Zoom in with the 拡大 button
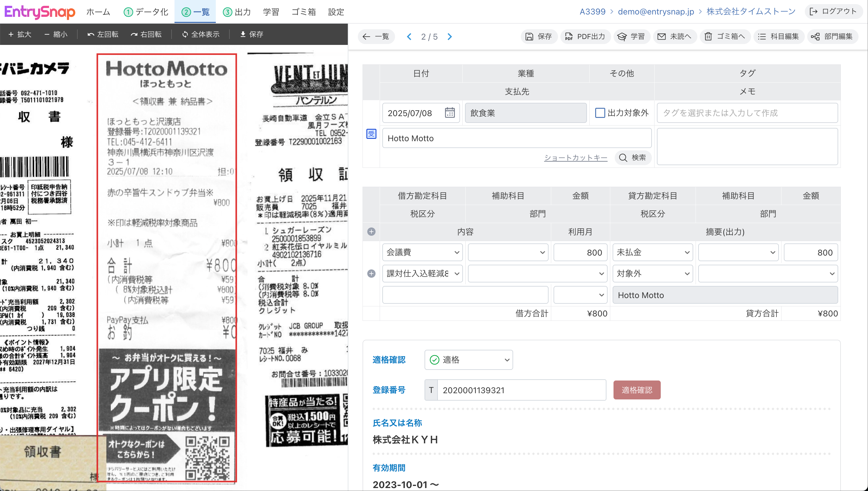The image size is (868, 491). click(x=20, y=34)
